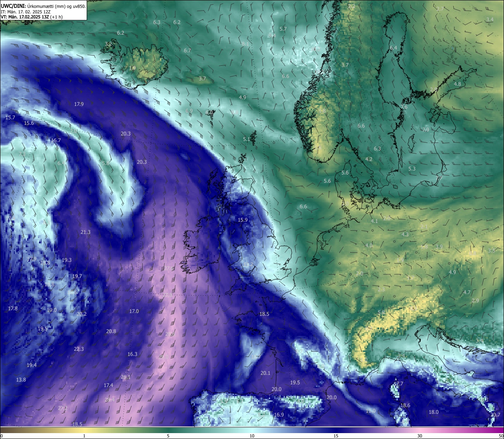This screenshot has width=504, height=439.
Task: Click the map value 2.3
Action: tap(381, 290)
